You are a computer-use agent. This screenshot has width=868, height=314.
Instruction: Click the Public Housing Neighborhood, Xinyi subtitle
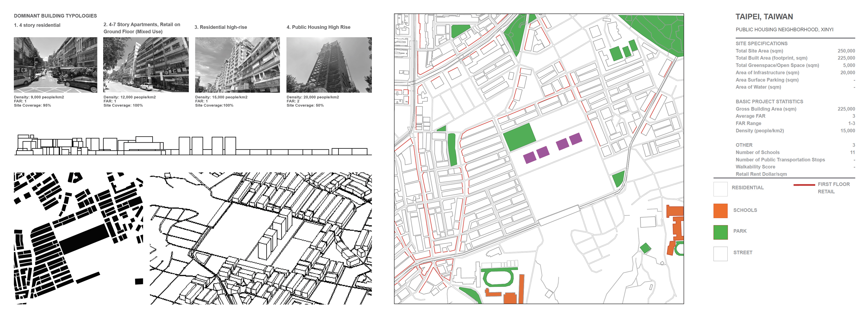(784, 30)
